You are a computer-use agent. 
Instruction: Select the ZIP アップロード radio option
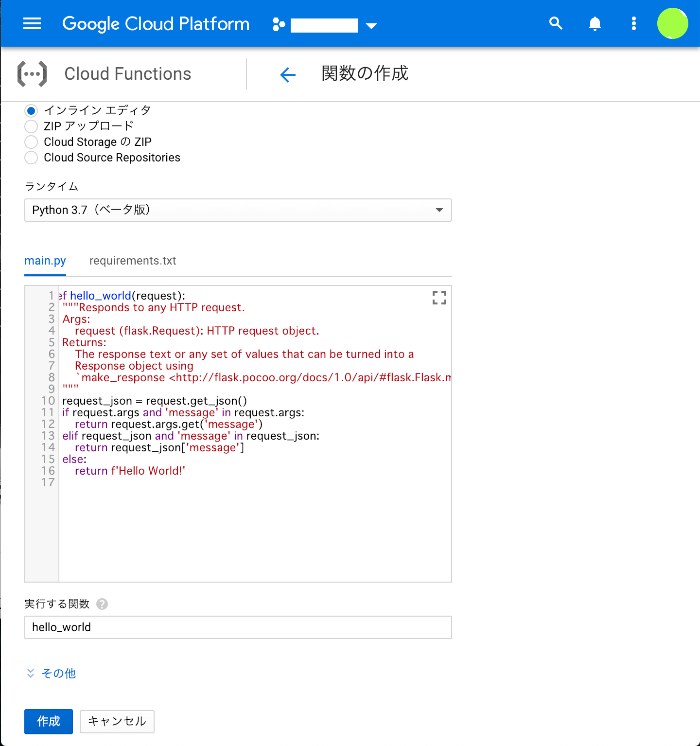coord(31,126)
